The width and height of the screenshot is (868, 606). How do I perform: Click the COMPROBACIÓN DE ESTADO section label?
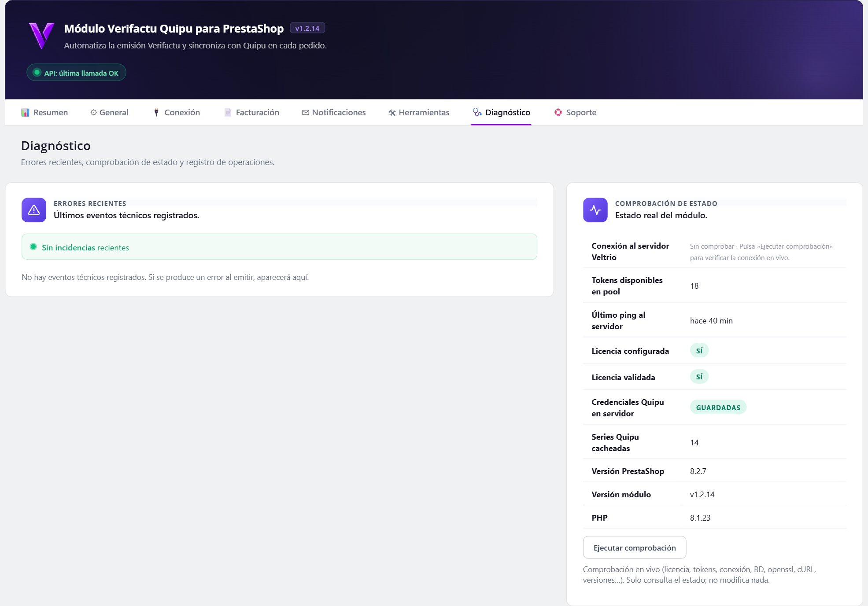tap(666, 203)
